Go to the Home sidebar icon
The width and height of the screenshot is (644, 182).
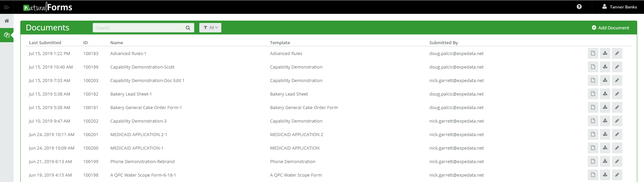(6, 21)
